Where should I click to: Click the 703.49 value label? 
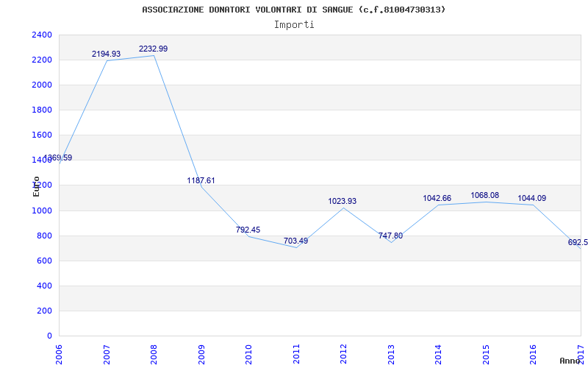click(x=295, y=241)
